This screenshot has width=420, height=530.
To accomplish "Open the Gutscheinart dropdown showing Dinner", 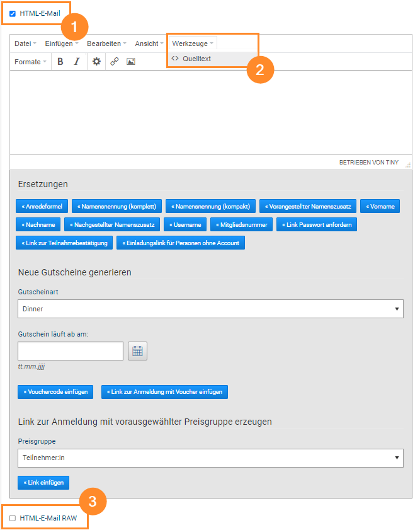I will pyautogui.click(x=210, y=308).
